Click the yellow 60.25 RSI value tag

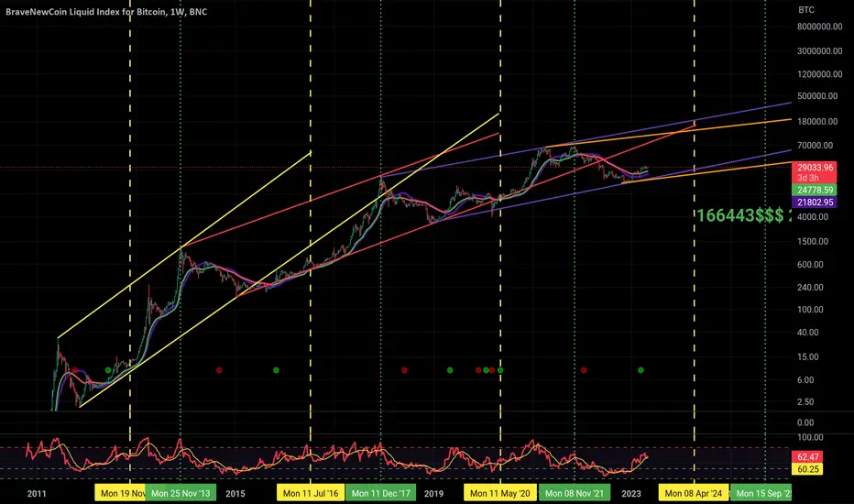807,469
